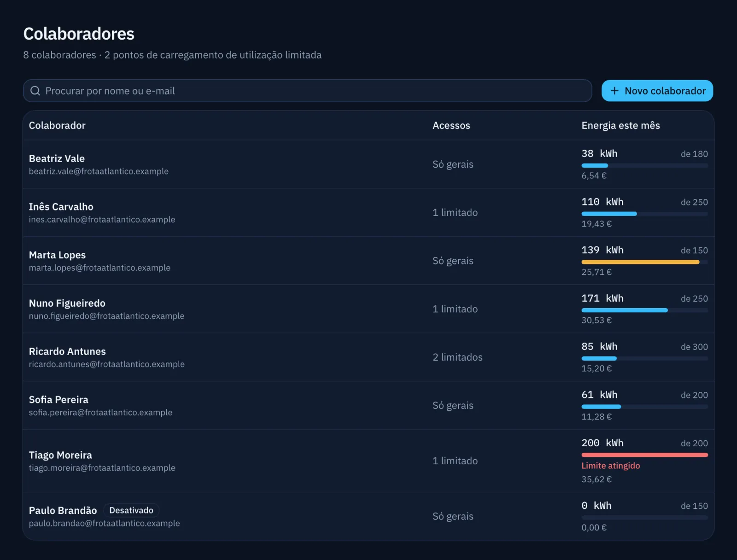The image size is (737, 560).
Task: Click Nuno Figueiredo's energy usage bar
Action: coord(644,310)
